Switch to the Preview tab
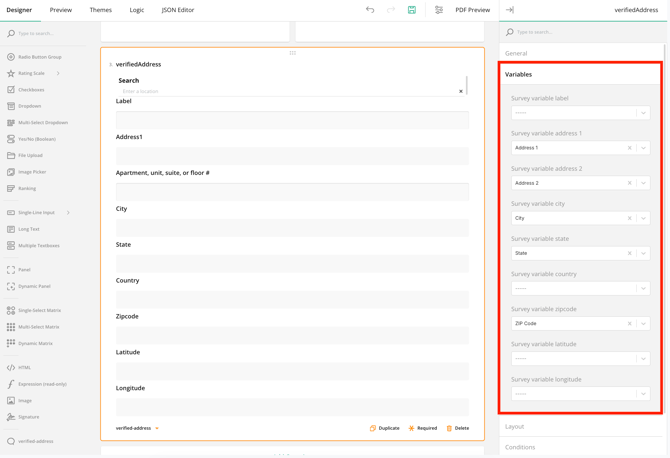The width and height of the screenshot is (670, 458). pyautogui.click(x=61, y=10)
